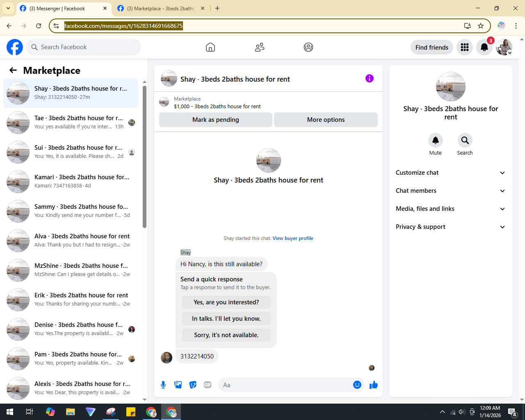Open Denise conversation in list
The width and height of the screenshot is (525, 420).
[x=71, y=329]
